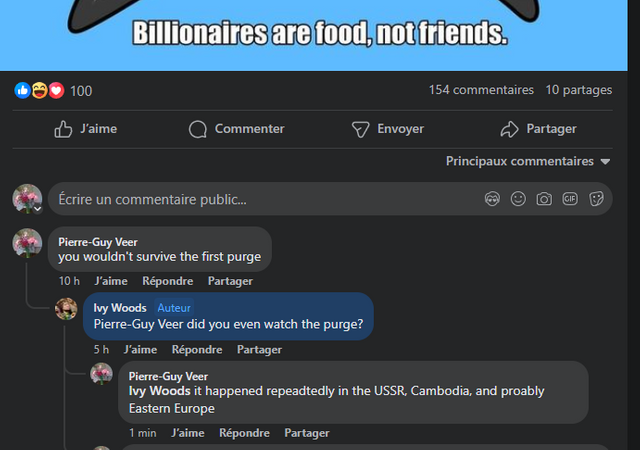Click the avatar sticker icon in comment box
640x450 pixels.
492,199
